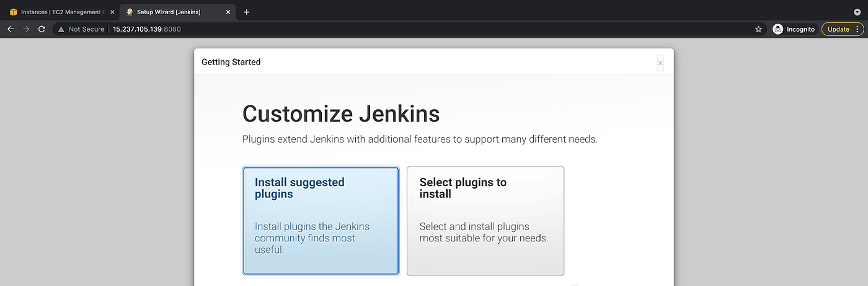Close the Setup Wizard [Jenkins] tab
The width and height of the screenshot is (868, 286).
tap(228, 12)
